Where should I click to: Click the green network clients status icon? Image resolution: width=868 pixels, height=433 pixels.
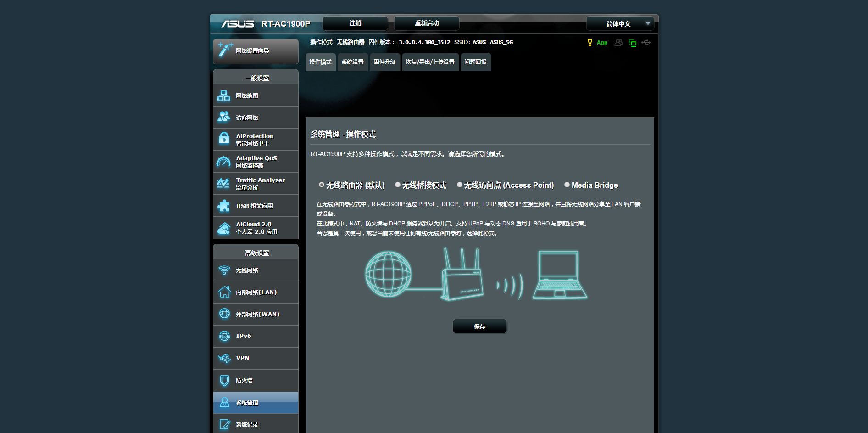point(633,43)
